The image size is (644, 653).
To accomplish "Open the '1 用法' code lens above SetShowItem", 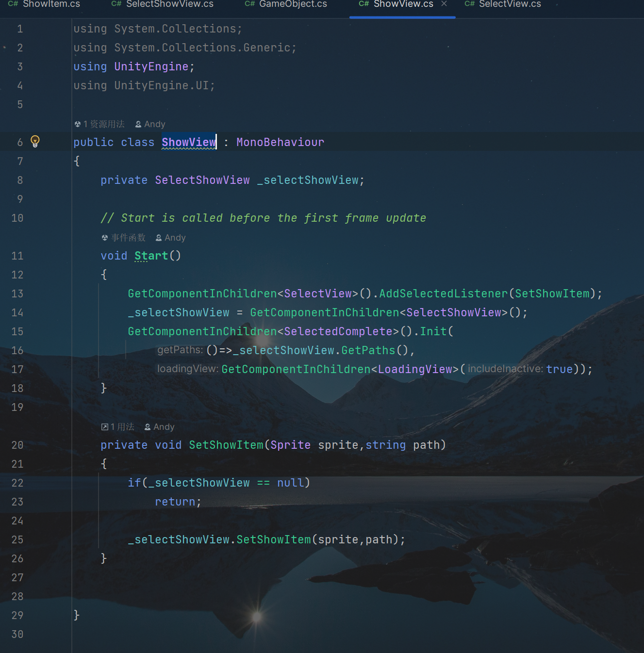I will coord(118,427).
